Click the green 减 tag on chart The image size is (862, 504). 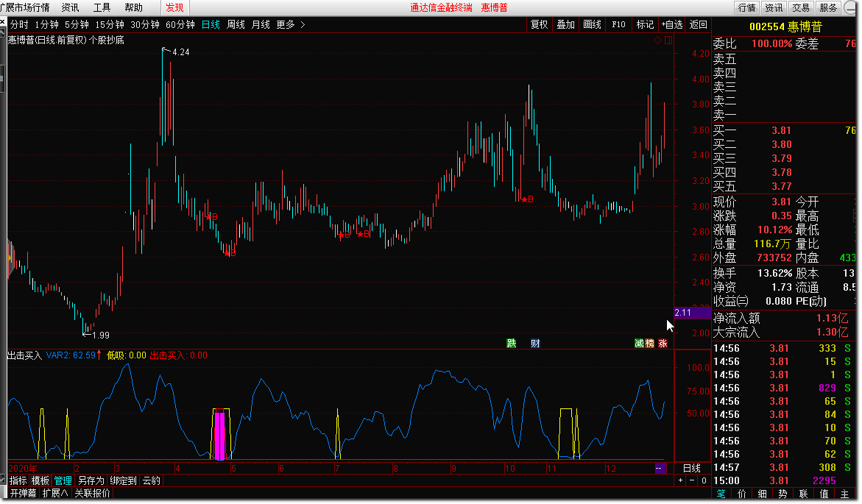pyautogui.click(x=639, y=344)
